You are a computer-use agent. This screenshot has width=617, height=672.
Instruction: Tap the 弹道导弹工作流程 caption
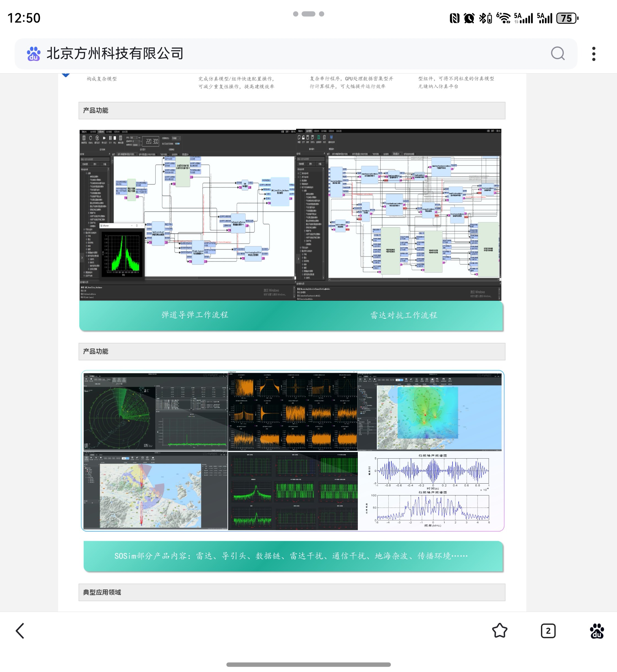pyautogui.click(x=195, y=315)
